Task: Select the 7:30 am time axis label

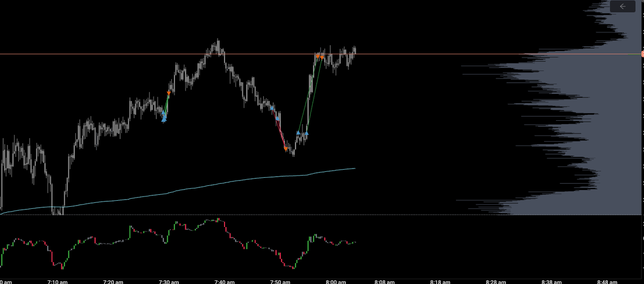Action: click(x=169, y=282)
